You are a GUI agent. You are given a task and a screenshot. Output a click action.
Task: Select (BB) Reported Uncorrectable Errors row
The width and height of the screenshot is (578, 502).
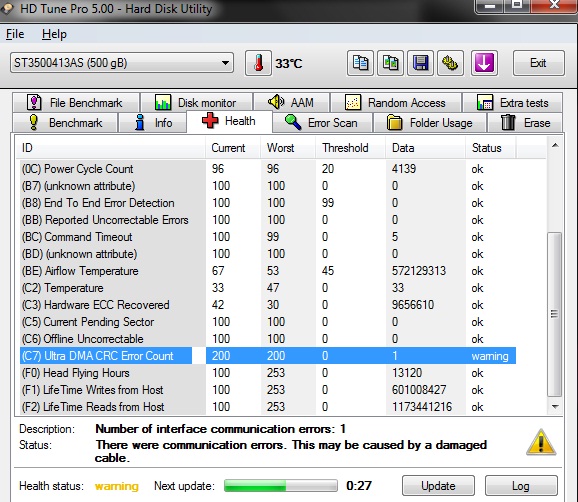click(x=268, y=220)
